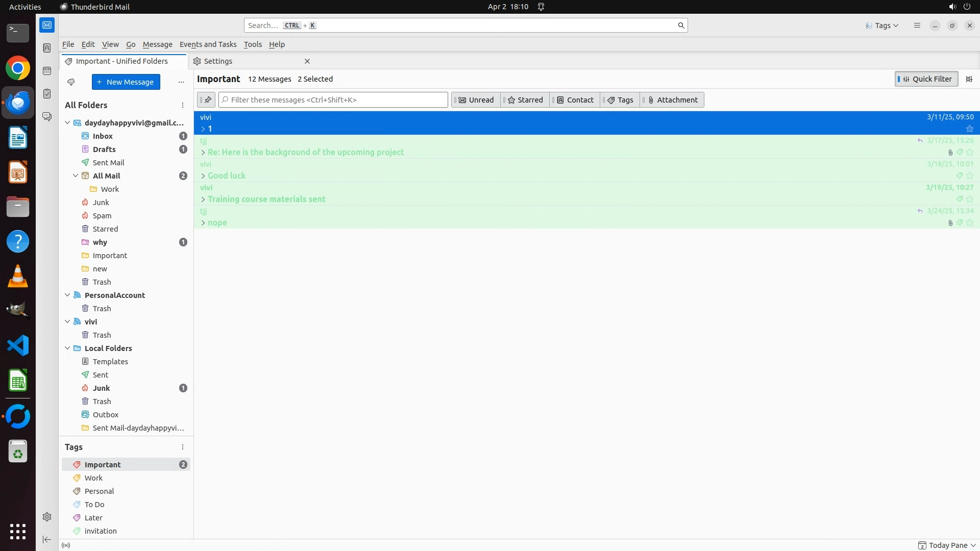Click the New Message button
The width and height of the screenshot is (980, 551).
point(126,82)
